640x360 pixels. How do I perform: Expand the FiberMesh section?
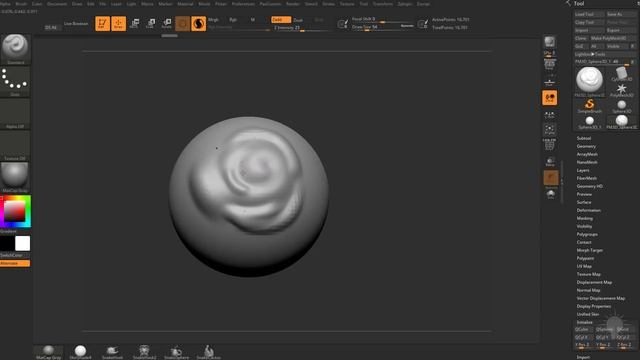[x=587, y=178]
